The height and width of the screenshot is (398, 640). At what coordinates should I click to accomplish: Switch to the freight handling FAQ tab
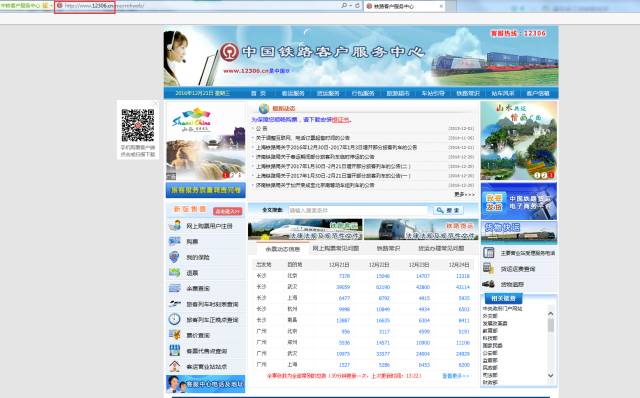(441, 248)
